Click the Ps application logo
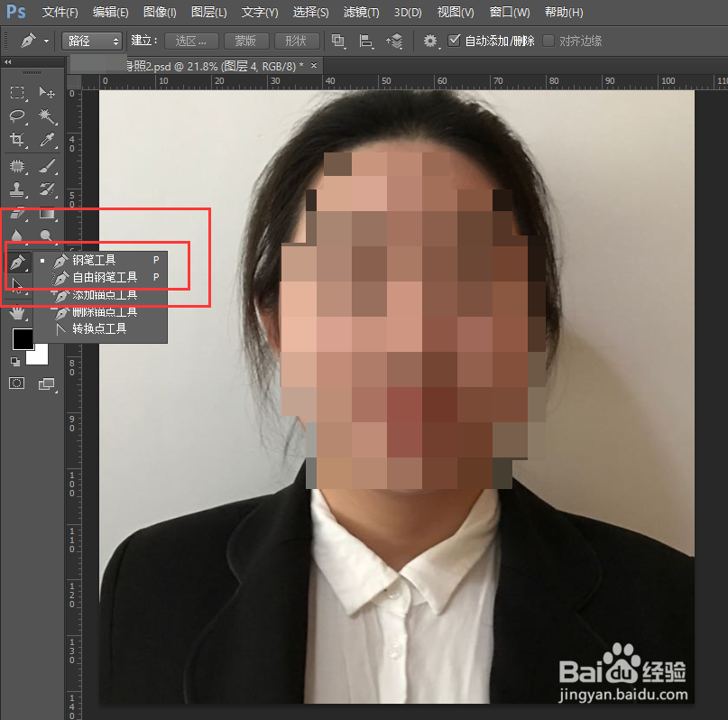Screen dimensions: 728x720 (x=16, y=11)
